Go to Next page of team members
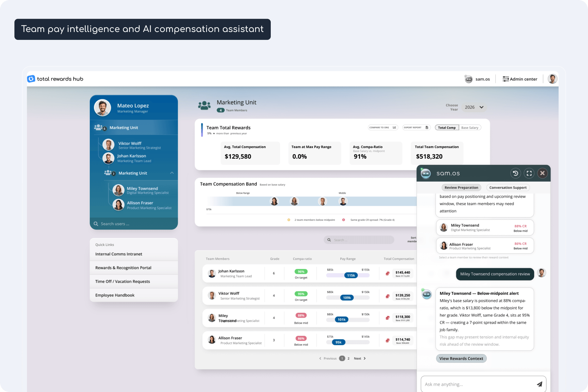 [360, 358]
